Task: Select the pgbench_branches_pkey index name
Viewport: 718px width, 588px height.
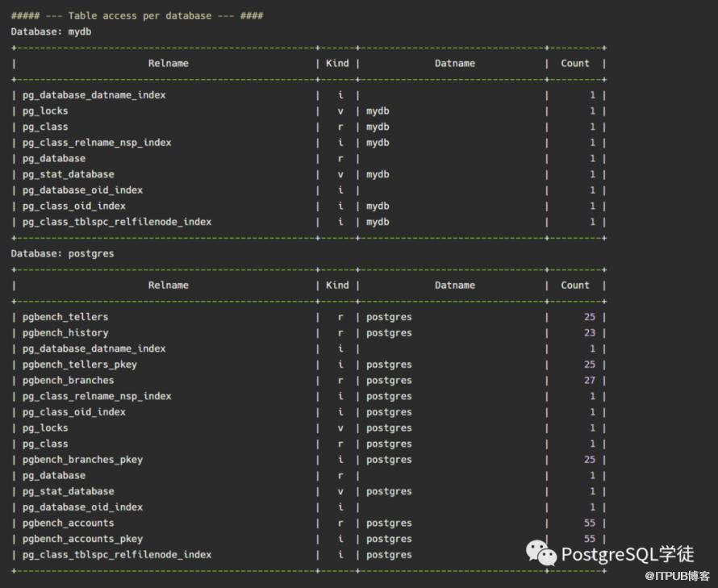Action: (82, 460)
